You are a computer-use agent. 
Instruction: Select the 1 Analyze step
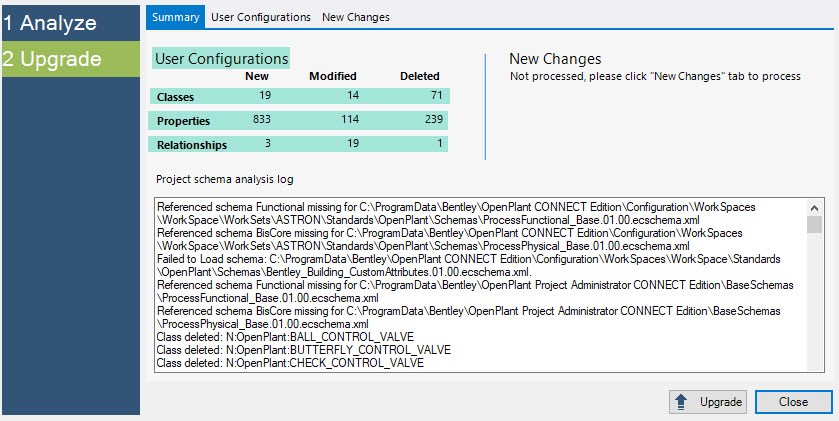(71, 23)
